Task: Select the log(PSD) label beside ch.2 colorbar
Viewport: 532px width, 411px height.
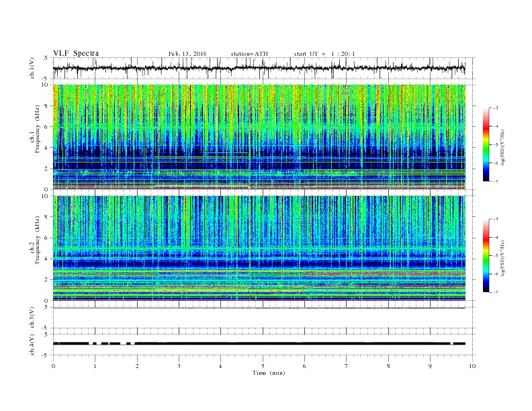Action: [502, 258]
